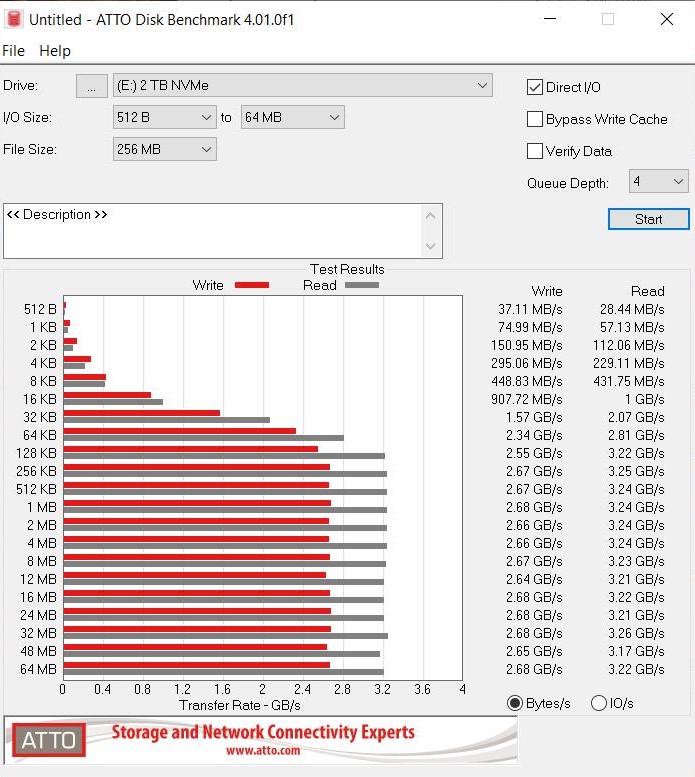Select the IO/s radio button

pyautogui.click(x=599, y=703)
